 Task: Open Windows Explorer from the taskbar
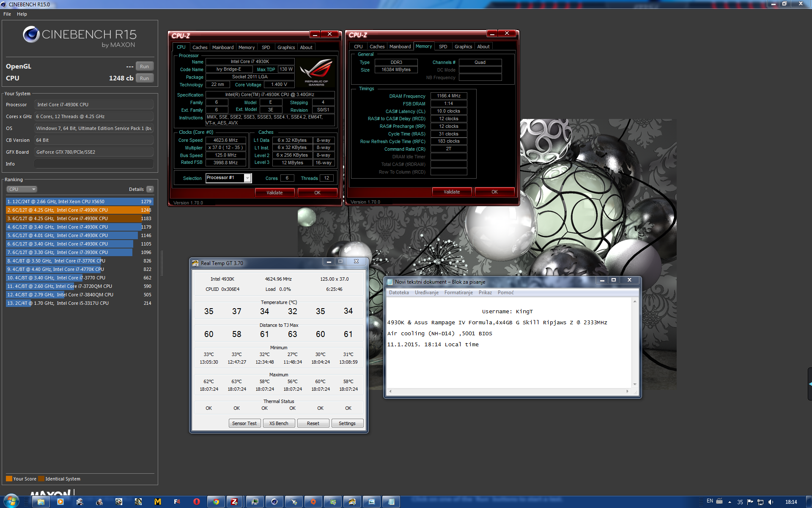coord(41,502)
